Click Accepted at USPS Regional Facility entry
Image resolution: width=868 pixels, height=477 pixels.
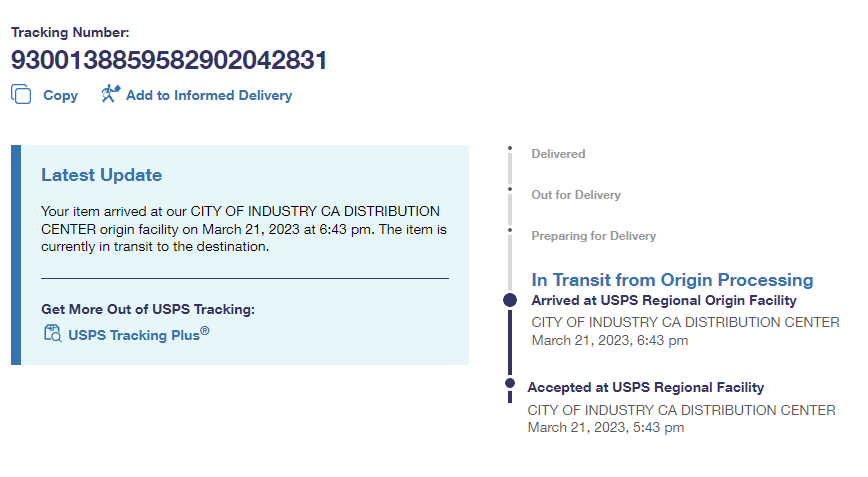coord(645,387)
